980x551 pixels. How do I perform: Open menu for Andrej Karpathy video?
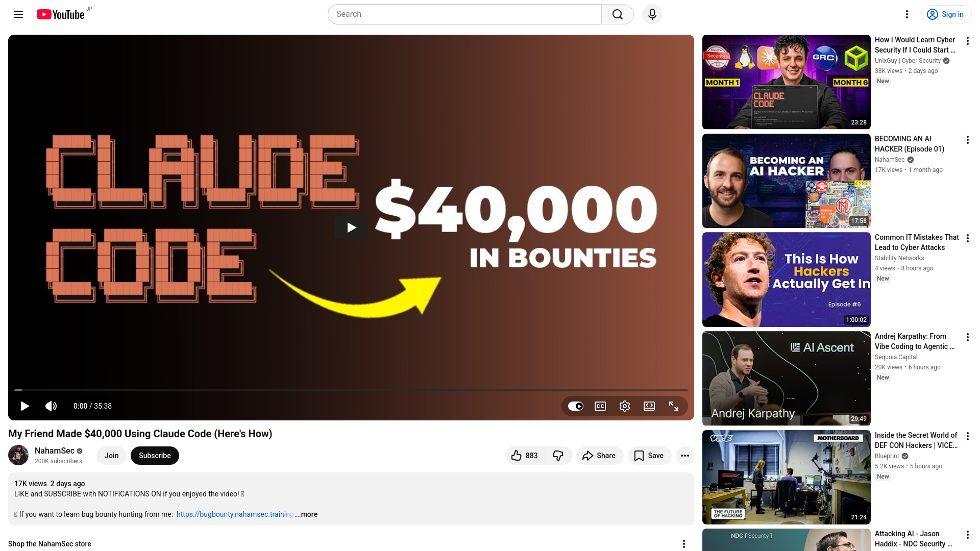[x=968, y=337]
